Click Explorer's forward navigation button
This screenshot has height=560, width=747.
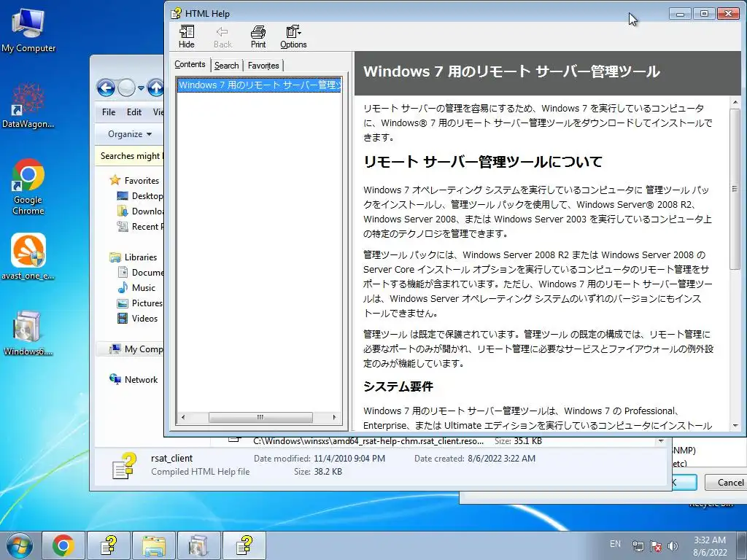point(126,88)
